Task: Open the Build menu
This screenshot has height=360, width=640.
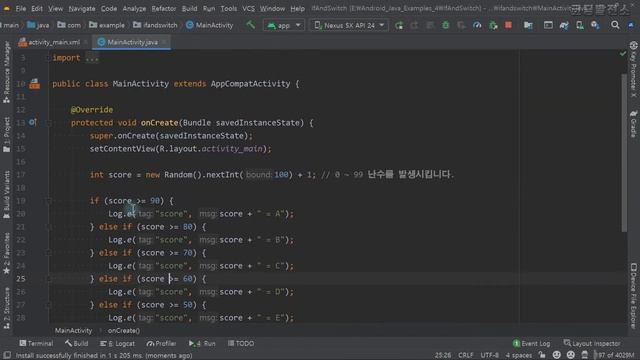Action: tap(189, 9)
